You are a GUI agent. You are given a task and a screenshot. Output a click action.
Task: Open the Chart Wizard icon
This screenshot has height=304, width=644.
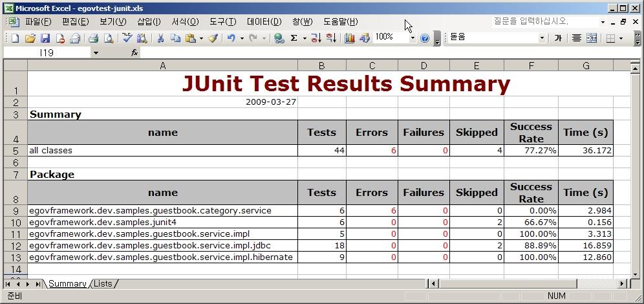pyautogui.click(x=350, y=38)
